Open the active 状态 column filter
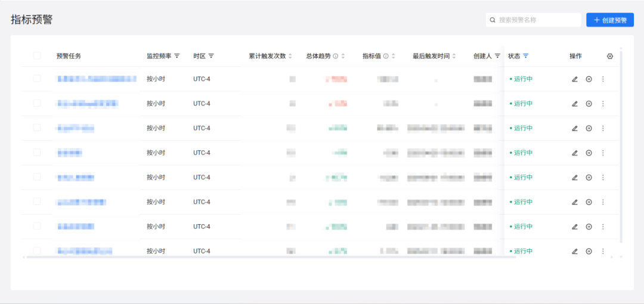 (526, 56)
